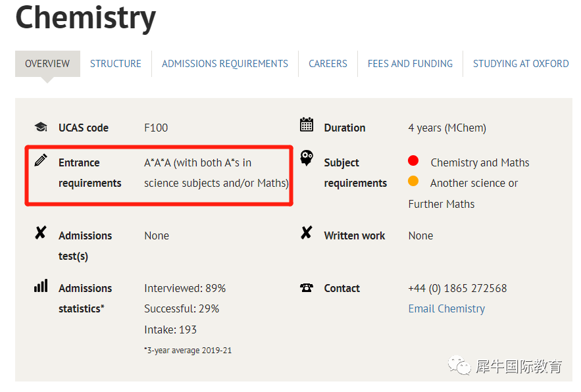Open the Fees and Funding tab
Screen dimensions: 581x392
(410, 64)
